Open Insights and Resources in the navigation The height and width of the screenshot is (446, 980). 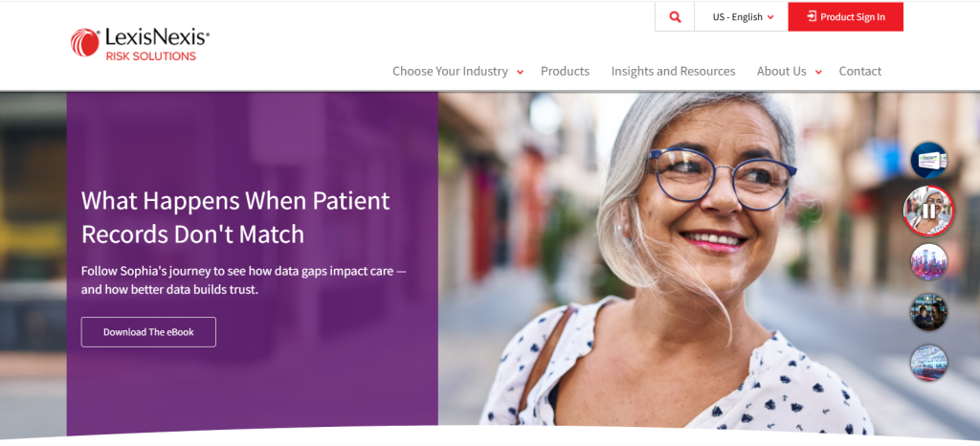pos(673,71)
